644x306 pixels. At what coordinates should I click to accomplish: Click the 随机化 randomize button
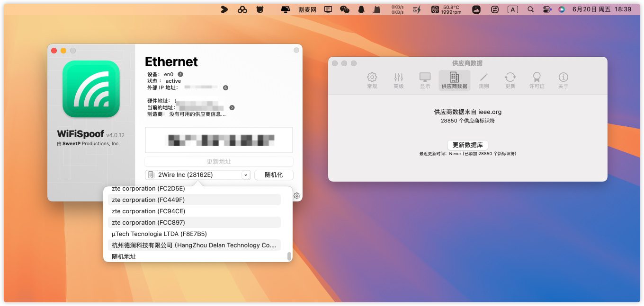pos(274,175)
